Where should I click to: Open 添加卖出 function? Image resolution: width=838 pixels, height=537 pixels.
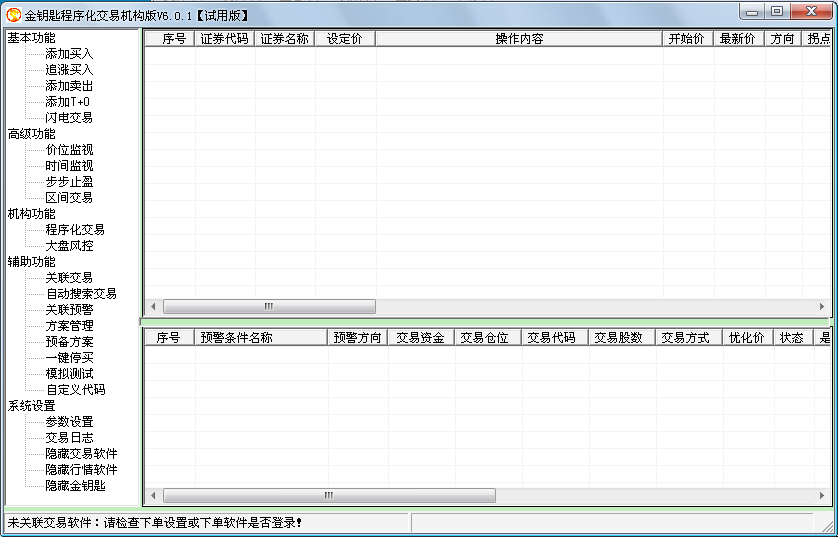pos(69,86)
